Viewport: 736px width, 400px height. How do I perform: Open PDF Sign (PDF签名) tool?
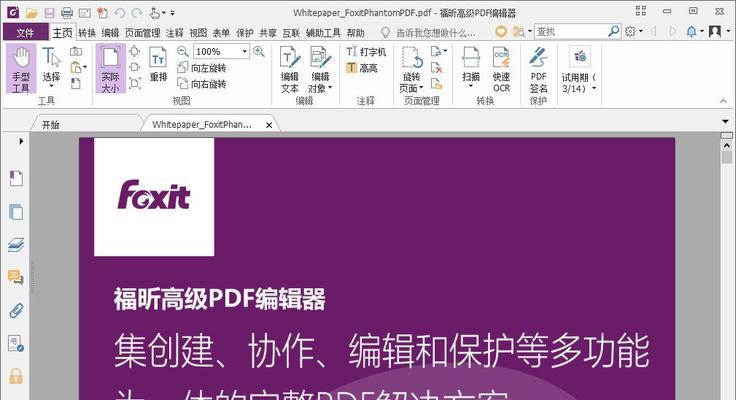(538, 69)
